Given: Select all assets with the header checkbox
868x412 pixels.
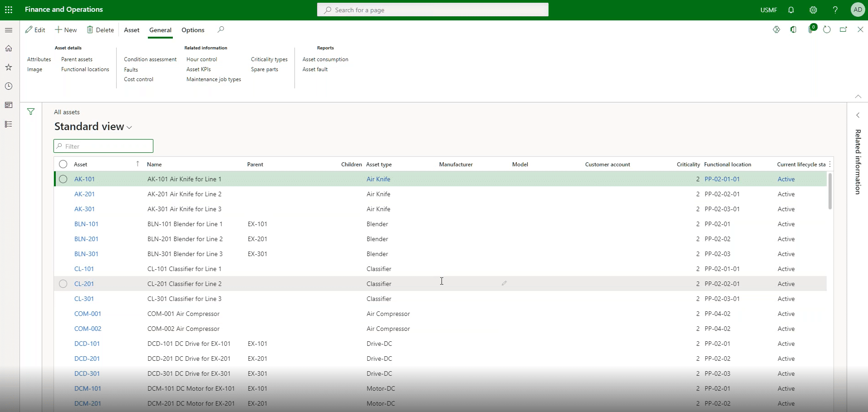Looking at the screenshot, I should click(63, 164).
